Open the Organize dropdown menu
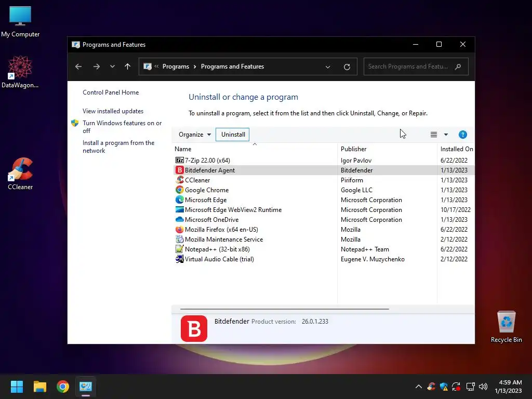This screenshot has height=399, width=532. click(194, 135)
